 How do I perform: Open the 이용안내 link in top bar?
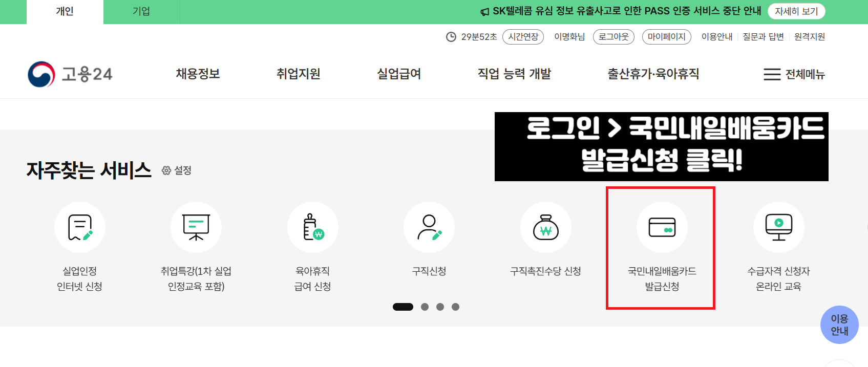point(717,37)
